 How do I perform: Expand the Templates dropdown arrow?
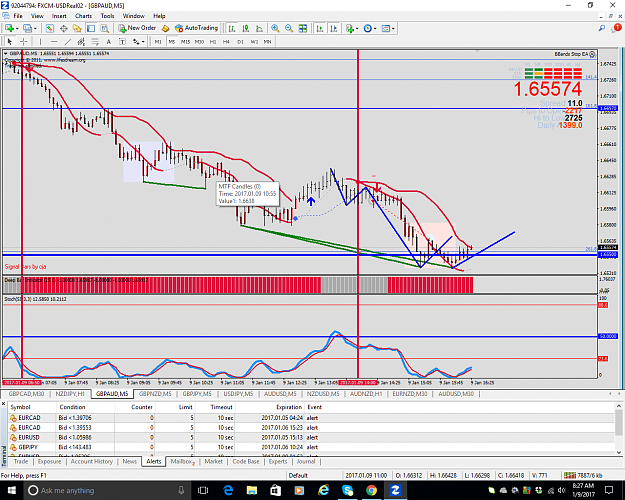(393, 29)
